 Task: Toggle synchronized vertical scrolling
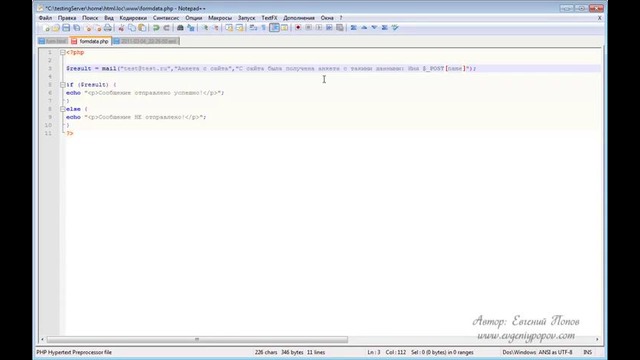point(229,28)
